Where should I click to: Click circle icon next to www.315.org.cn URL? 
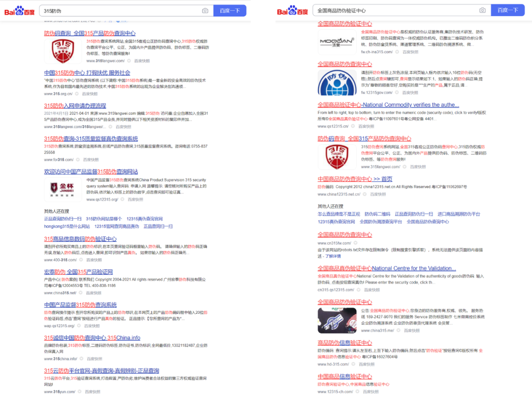tap(77, 94)
